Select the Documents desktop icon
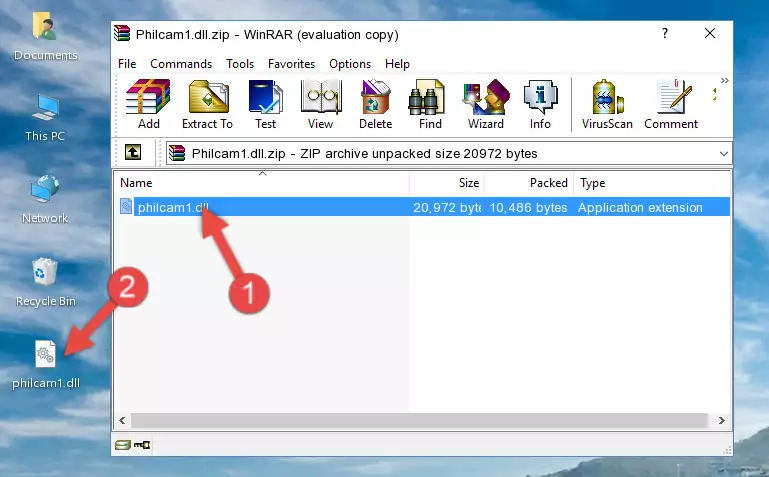Image resolution: width=769 pixels, height=477 pixels. click(x=45, y=37)
